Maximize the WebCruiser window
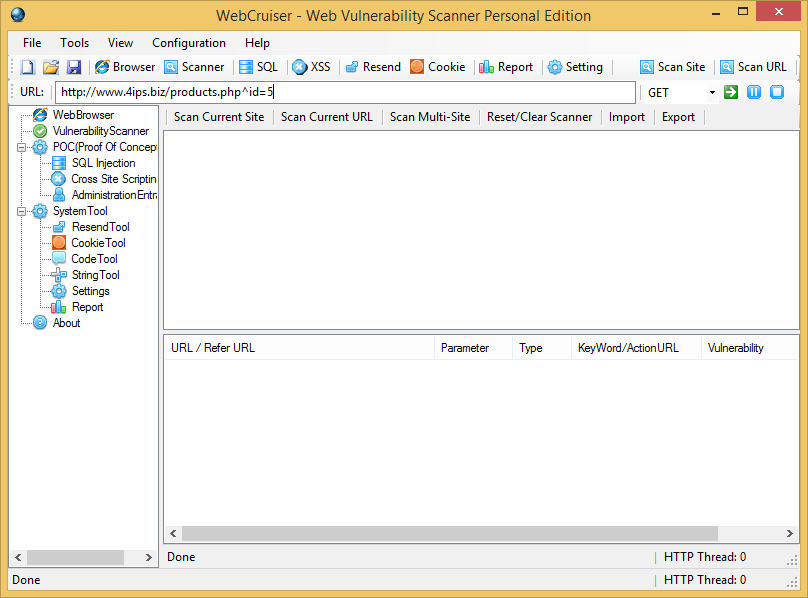The image size is (808, 598). (x=743, y=11)
